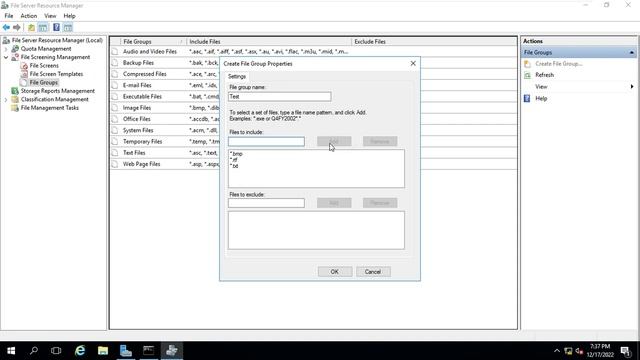Click the Show/Hide Console Tree icon

coord(42,27)
